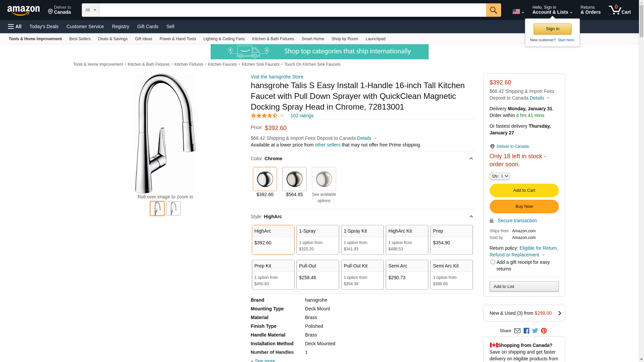Share product on Pinterest

[x=544, y=331]
